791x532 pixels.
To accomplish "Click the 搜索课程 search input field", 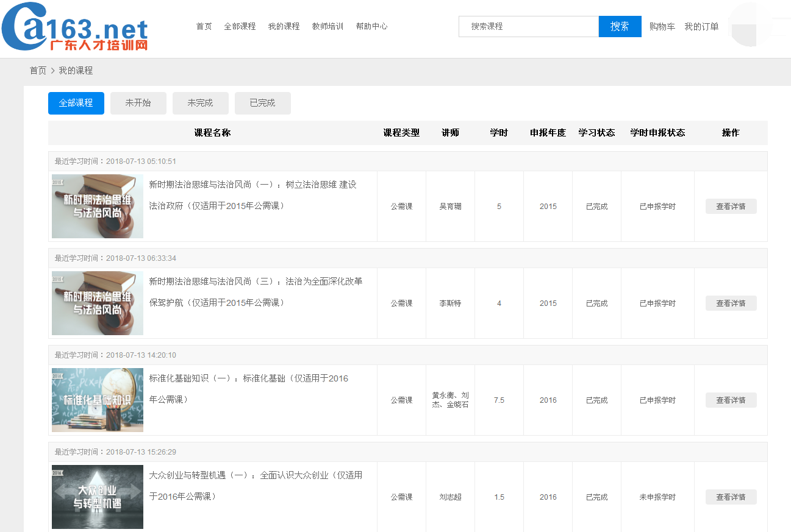I will click(529, 26).
